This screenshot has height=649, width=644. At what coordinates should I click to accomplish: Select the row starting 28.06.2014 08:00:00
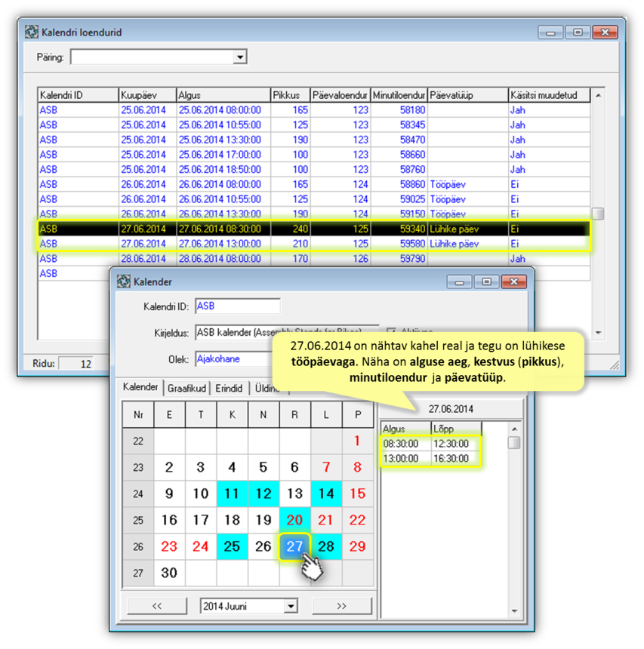pyautogui.click(x=314, y=259)
